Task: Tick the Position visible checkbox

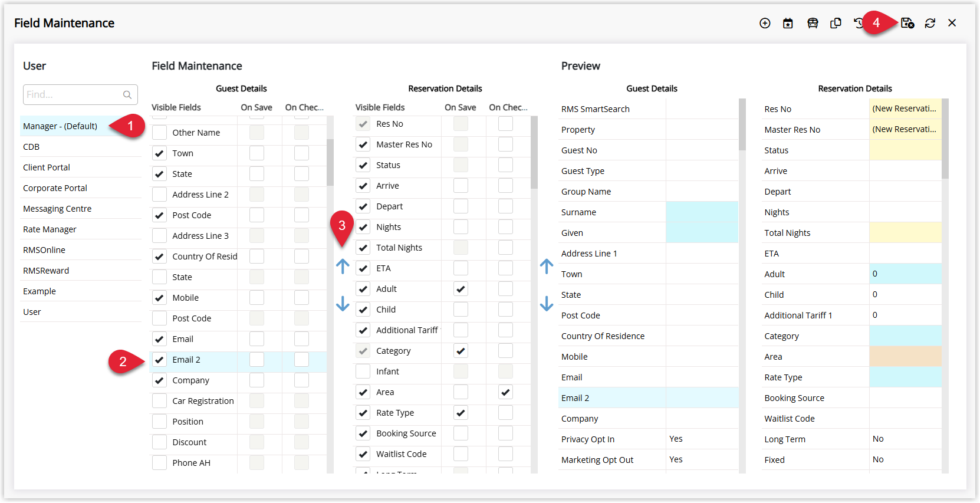Action: (x=159, y=422)
